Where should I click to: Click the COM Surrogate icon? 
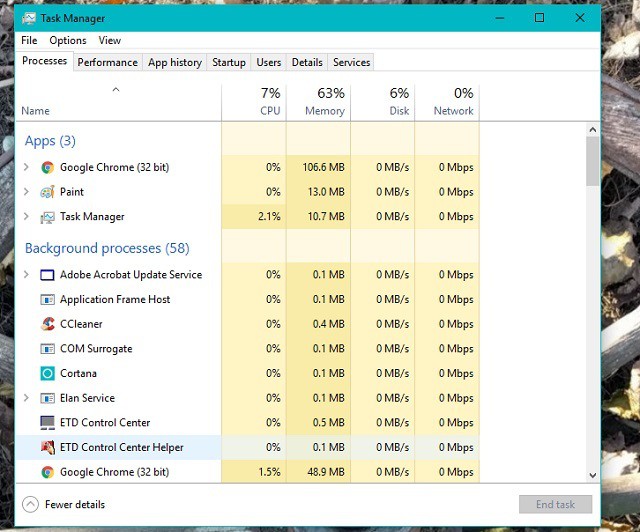[x=47, y=349]
